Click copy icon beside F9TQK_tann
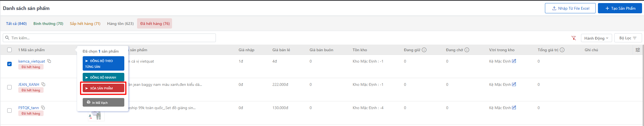The image size is (644, 126). pyautogui.click(x=43, y=108)
